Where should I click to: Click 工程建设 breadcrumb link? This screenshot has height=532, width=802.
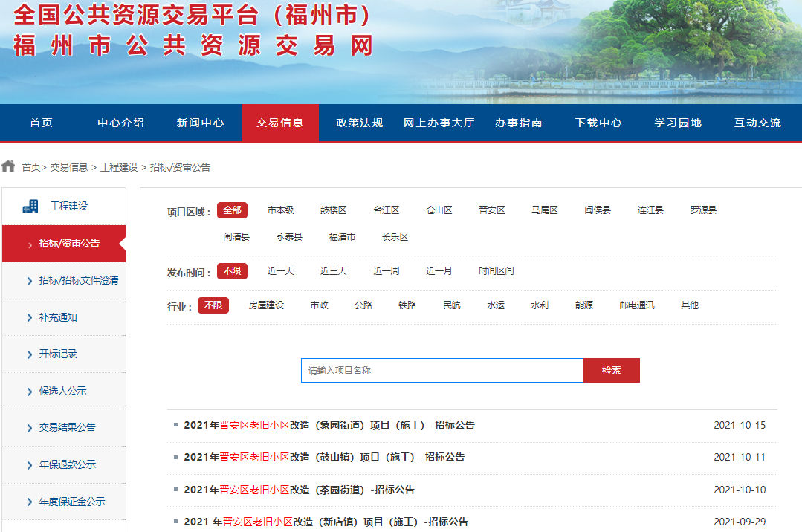pos(119,167)
